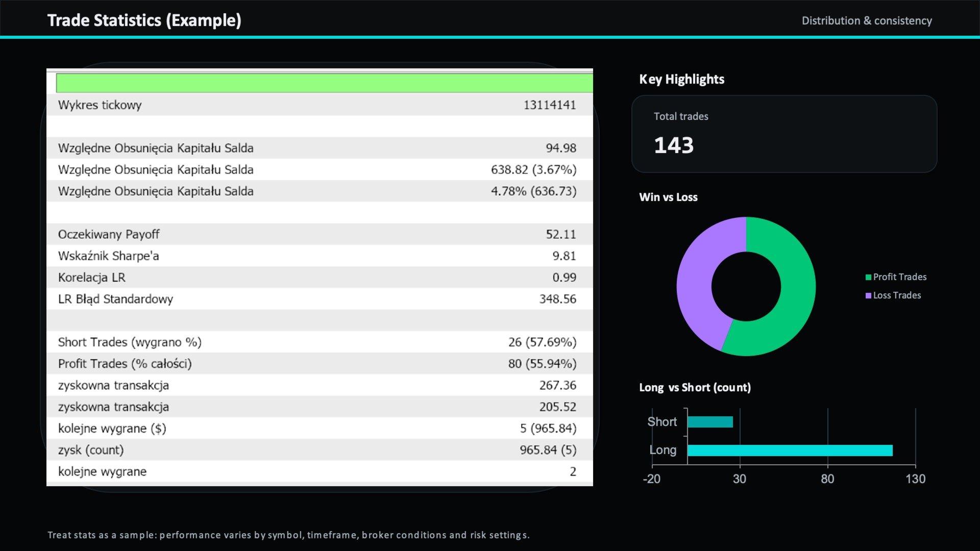Click the green header bar of the table

[324, 83]
